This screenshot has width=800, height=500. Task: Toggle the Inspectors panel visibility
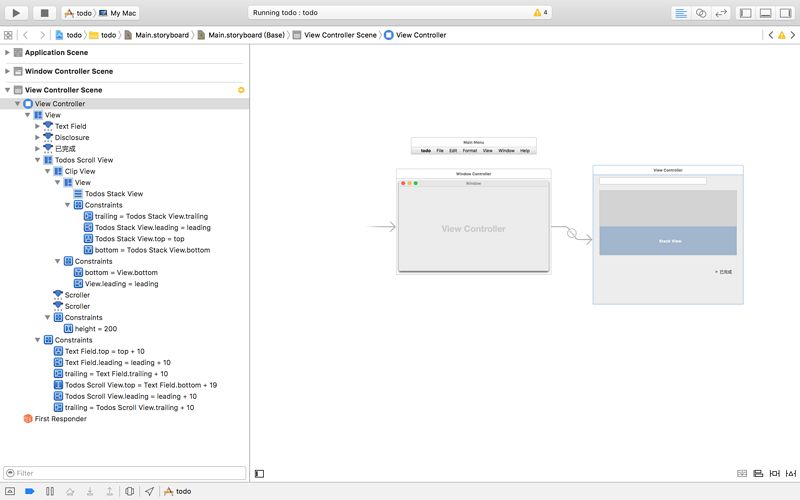pyautogui.click(x=785, y=13)
